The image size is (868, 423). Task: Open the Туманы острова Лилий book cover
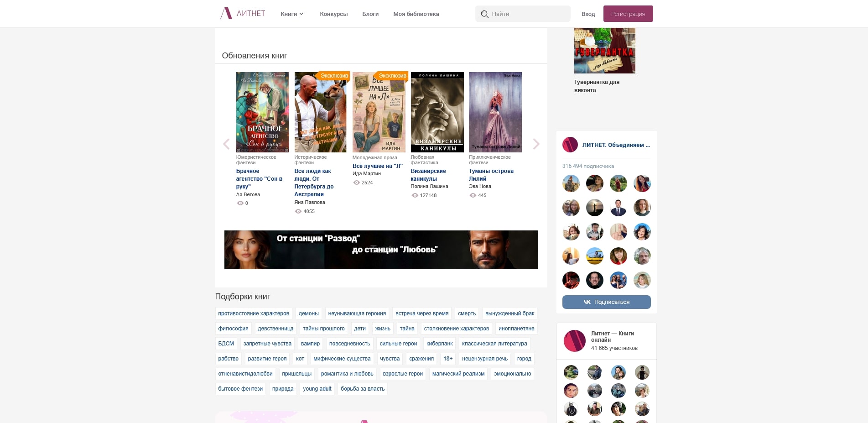tap(495, 112)
